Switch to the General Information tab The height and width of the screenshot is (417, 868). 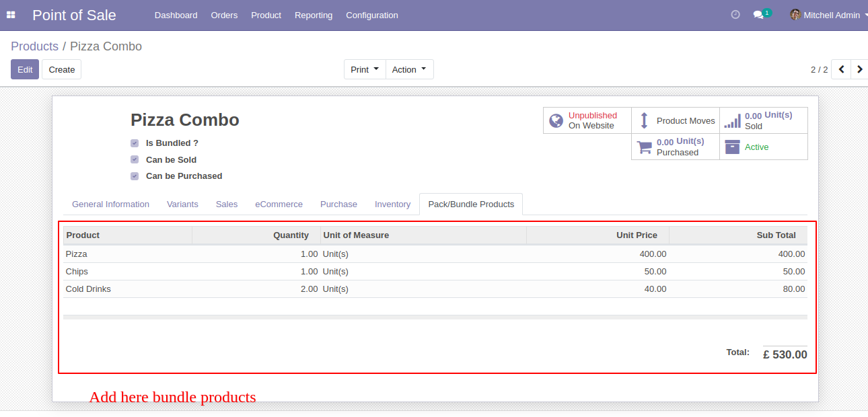(110, 204)
